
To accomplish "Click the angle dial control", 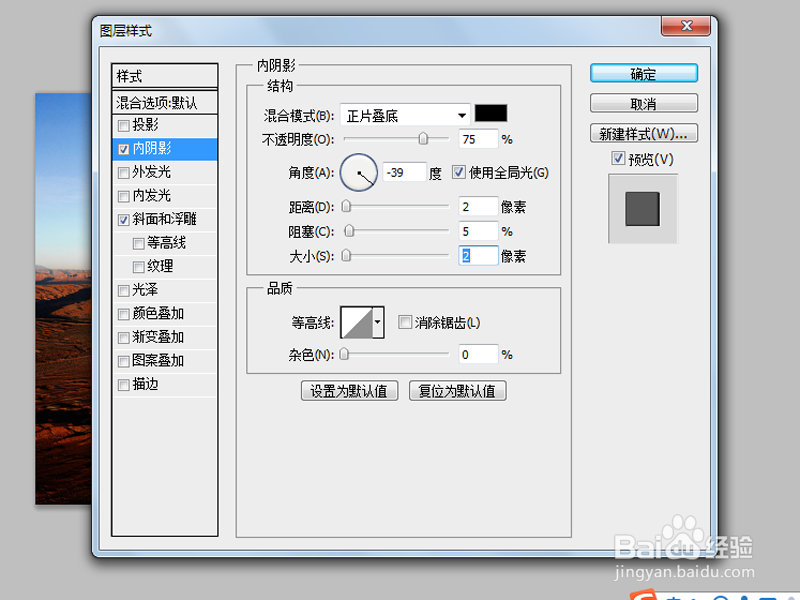I will pyautogui.click(x=359, y=172).
